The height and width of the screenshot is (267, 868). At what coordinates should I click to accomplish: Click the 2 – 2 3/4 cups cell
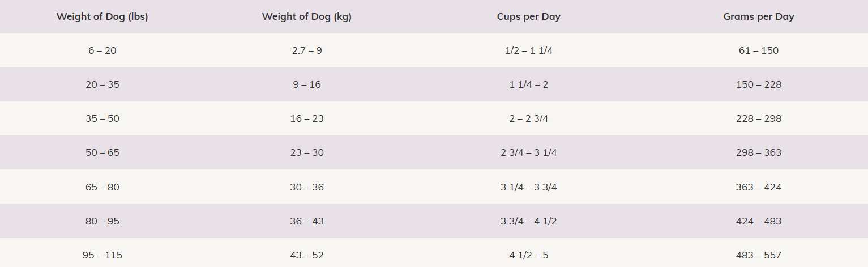coord(528,118)
